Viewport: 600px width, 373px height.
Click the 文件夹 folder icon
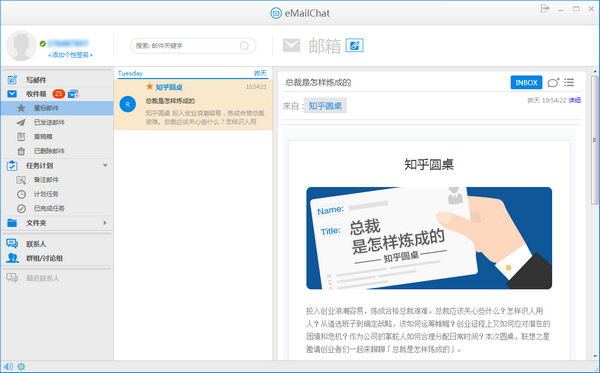(x=12, y=223)
